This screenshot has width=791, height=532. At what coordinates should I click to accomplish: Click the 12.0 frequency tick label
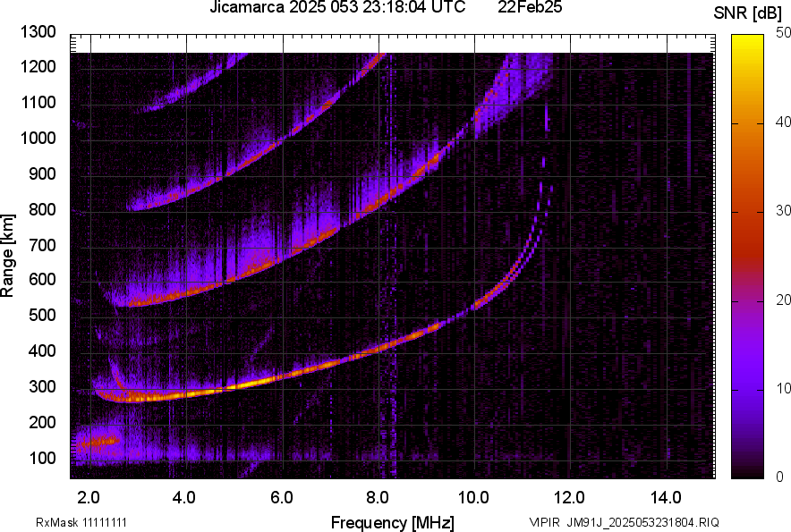click(569, 498)
